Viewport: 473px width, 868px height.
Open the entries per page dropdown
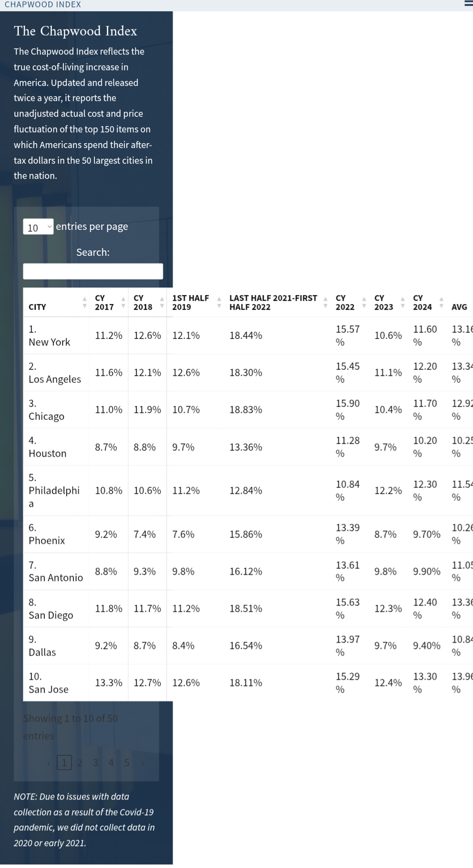pyautogui.click(x=38, y=227)
